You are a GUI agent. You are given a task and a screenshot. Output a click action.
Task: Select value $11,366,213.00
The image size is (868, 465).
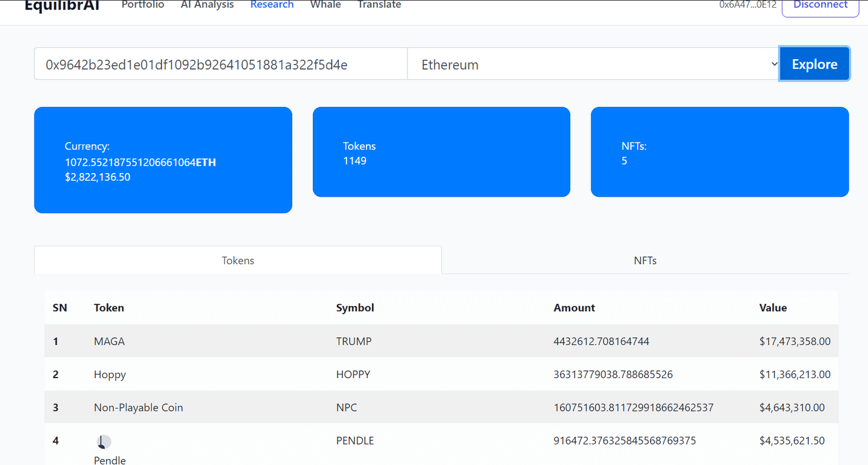tap(795, 375)
